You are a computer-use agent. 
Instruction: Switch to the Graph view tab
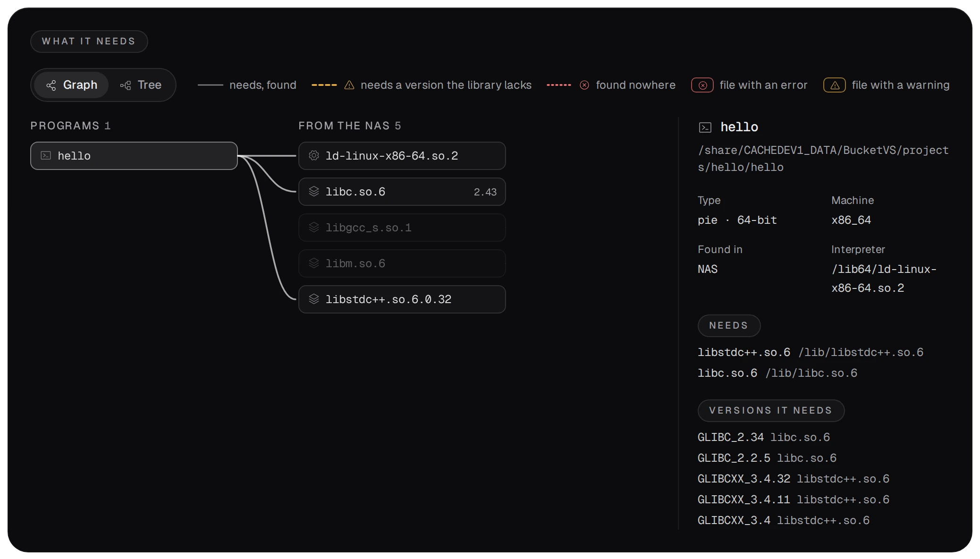tap(71, 85)
